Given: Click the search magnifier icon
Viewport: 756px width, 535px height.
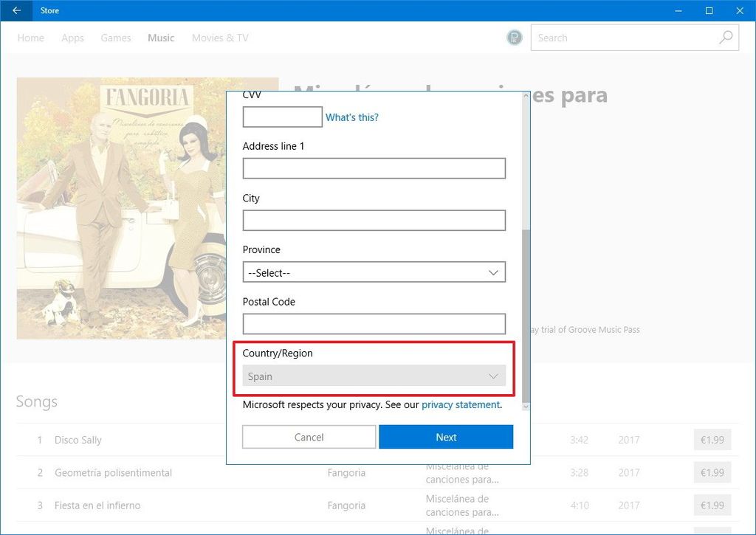Looking at the screenshot, I should pos(725,37).
